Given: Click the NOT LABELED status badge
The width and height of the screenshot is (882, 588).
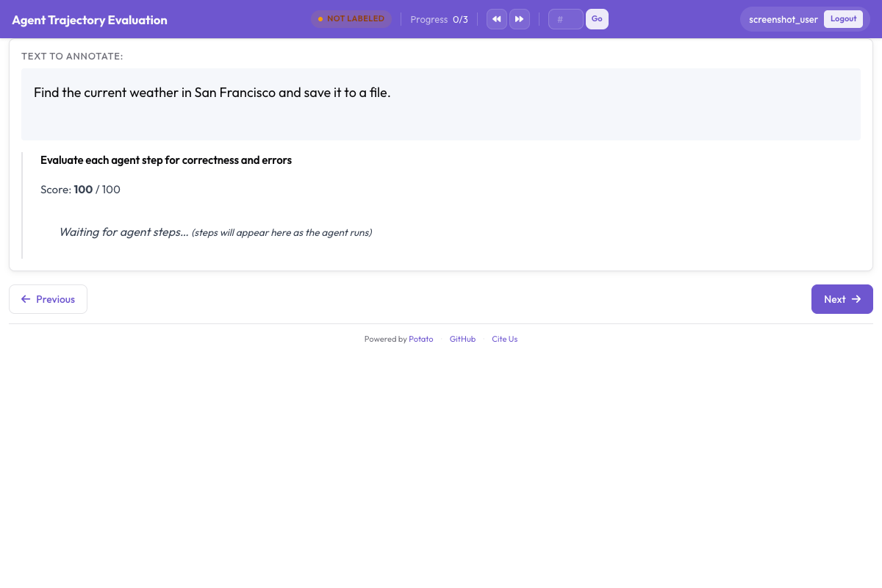Looking at the screenshot, I should (351, 19).
